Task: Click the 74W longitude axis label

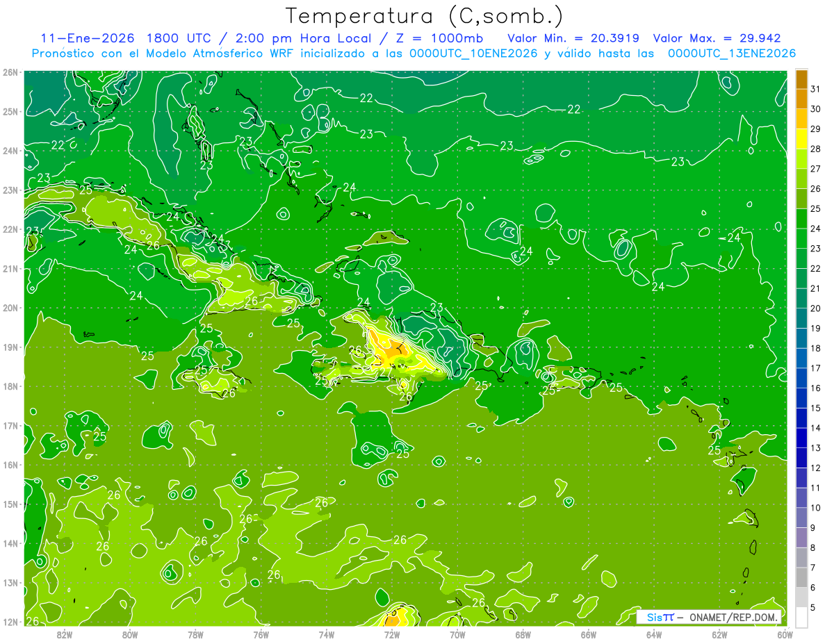Action: tap(327, 634)
